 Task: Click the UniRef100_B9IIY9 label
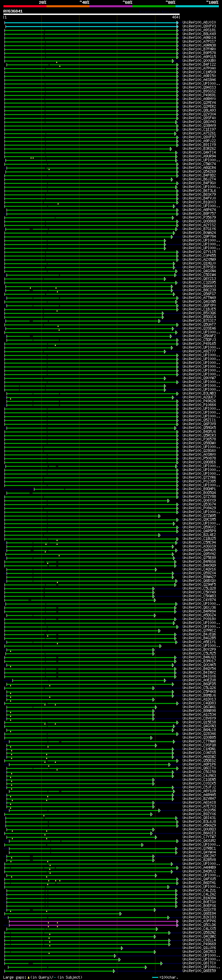[199, 145]
